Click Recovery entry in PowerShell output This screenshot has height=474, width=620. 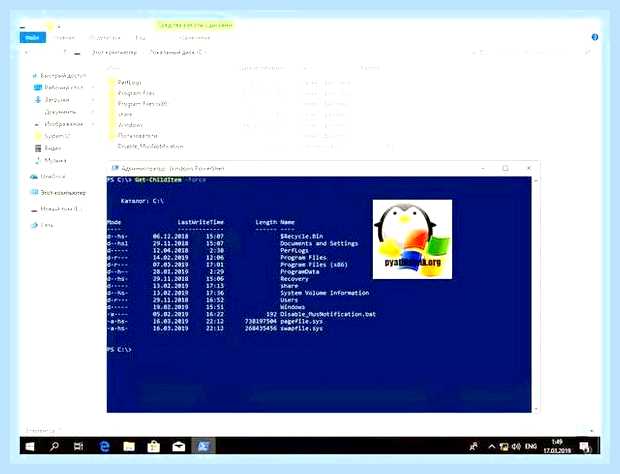[294, 279]
